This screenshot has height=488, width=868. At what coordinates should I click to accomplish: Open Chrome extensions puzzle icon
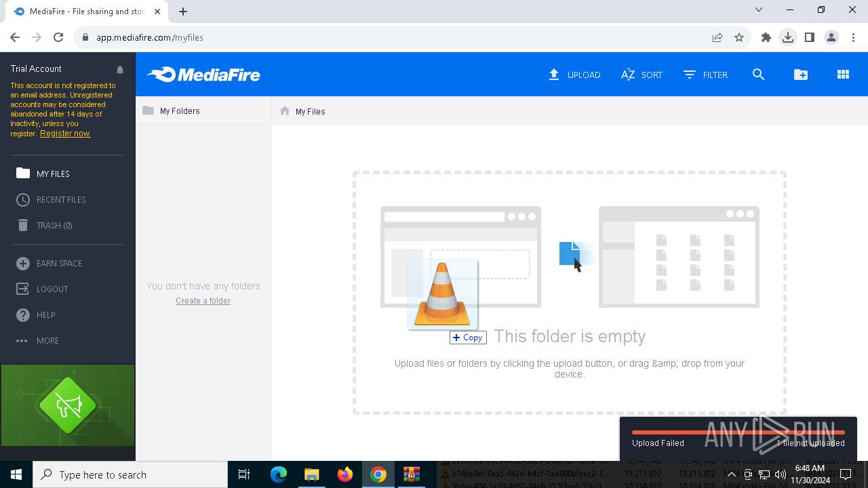[x=766, y=37]
